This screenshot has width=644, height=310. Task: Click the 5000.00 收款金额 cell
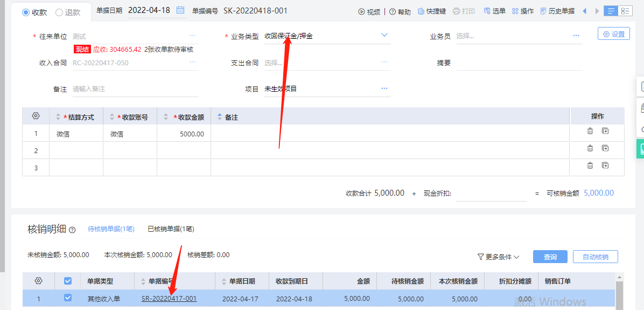184,134
